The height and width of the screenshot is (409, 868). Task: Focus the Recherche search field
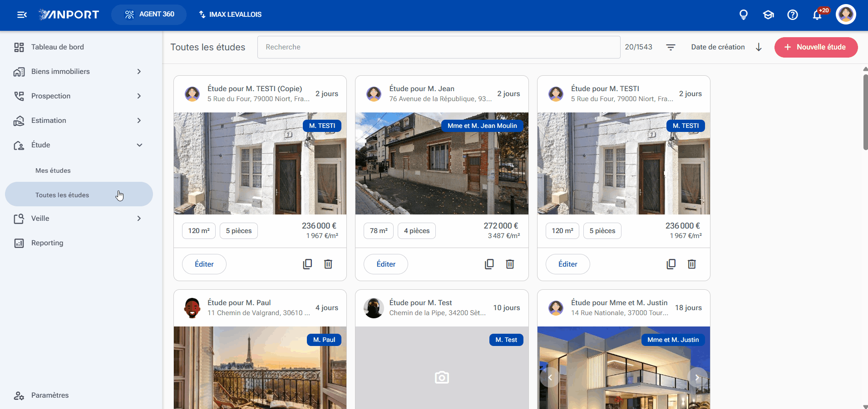(439, 47)
